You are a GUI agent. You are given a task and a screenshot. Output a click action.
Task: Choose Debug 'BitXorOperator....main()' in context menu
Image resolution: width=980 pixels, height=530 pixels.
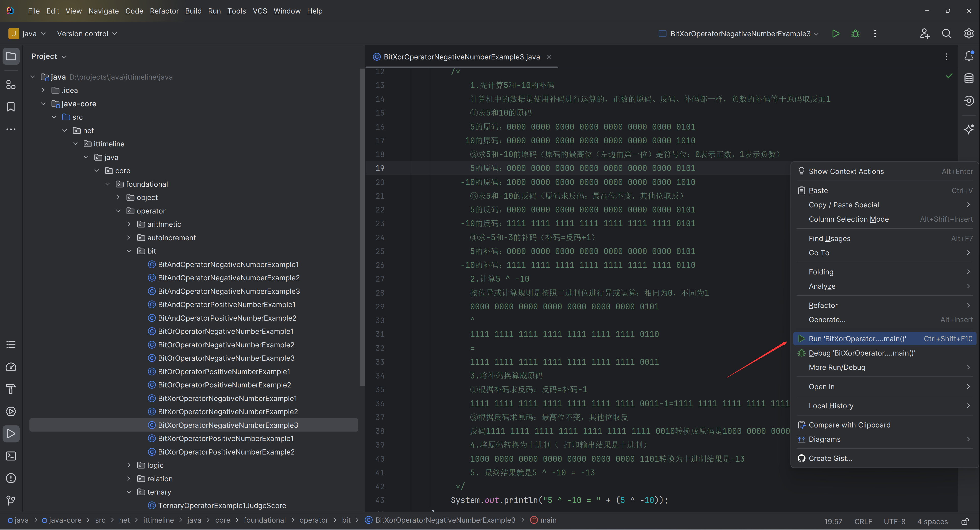(885, 353)
